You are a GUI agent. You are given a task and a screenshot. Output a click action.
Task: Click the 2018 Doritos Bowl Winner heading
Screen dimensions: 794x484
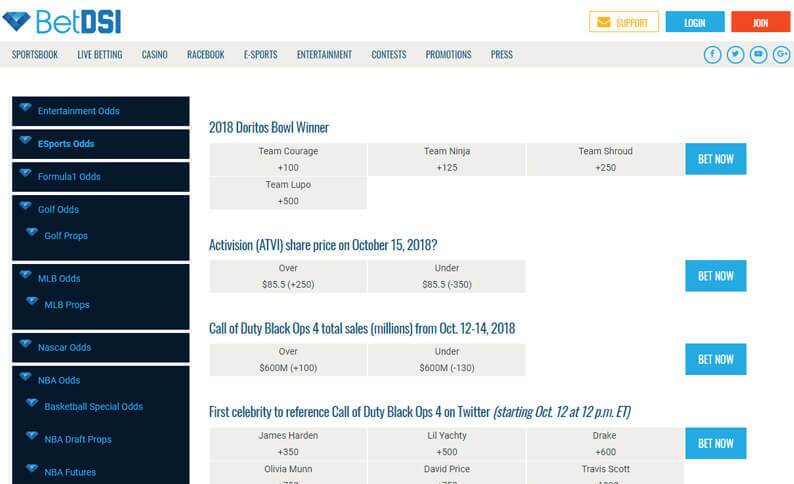(x=269, y=128)
